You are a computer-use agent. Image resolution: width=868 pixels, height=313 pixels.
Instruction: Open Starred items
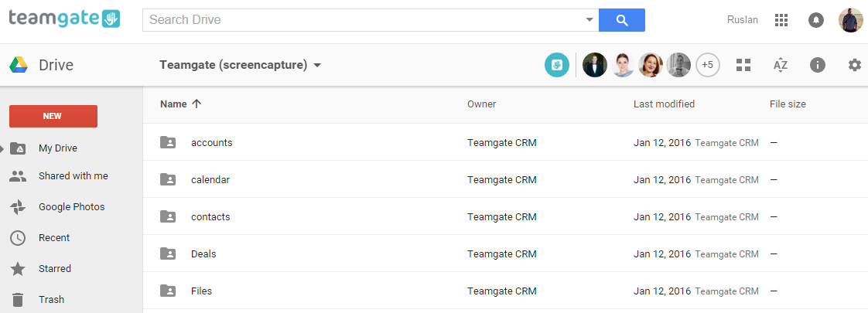pyautogui.click(x=55, y=269)
